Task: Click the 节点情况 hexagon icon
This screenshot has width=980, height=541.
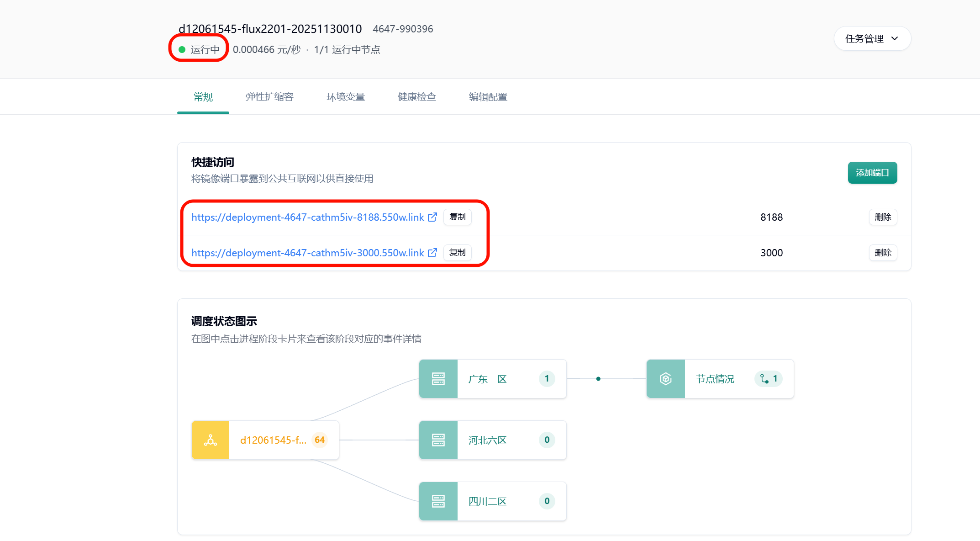Action: coord(665,379)
